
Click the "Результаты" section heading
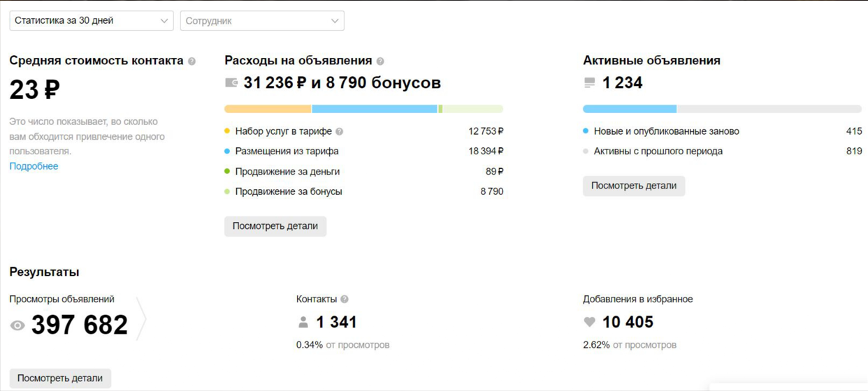coord(44,272)
